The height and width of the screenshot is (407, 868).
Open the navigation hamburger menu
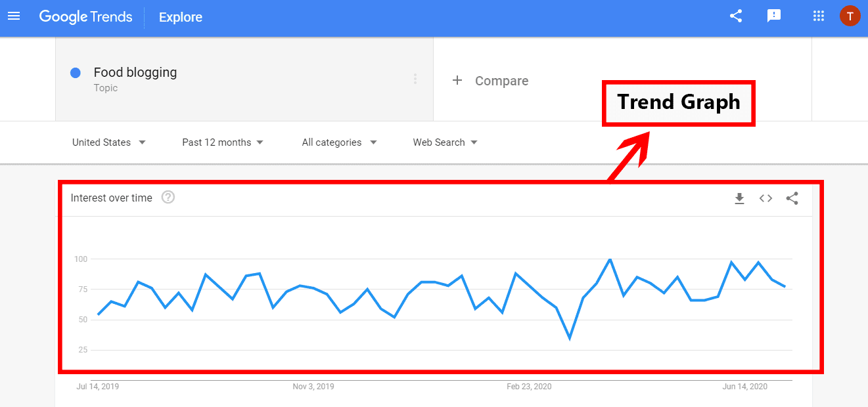pyautogui.click(x=14, y=16)
